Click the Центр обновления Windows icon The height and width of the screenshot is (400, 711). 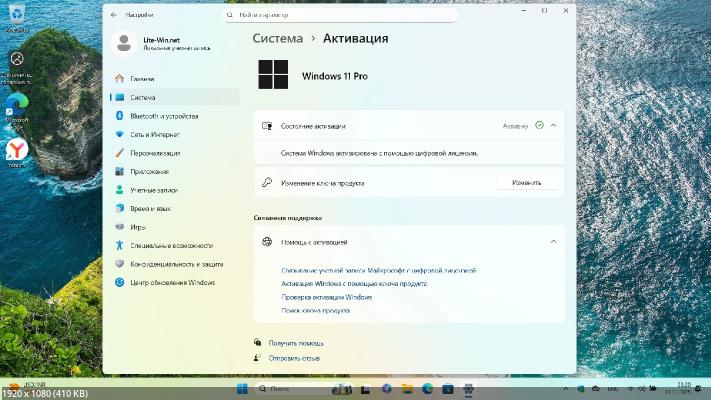click(x=120, y=283)
